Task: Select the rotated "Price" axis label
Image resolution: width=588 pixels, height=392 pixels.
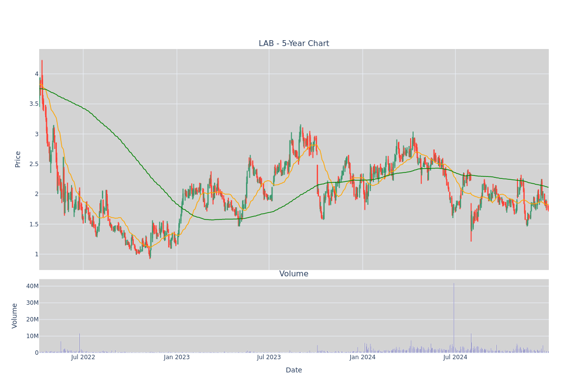Action: (x=18, y=159)
